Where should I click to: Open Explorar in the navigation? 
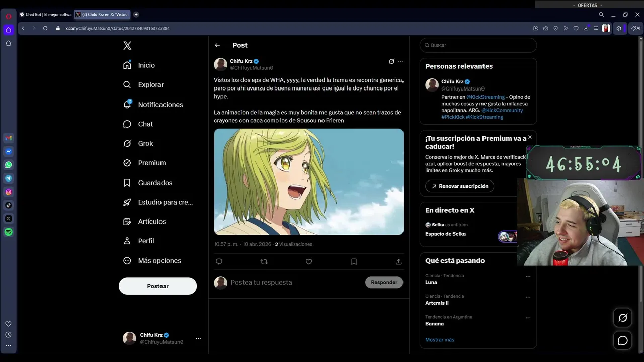click(144, 85)
